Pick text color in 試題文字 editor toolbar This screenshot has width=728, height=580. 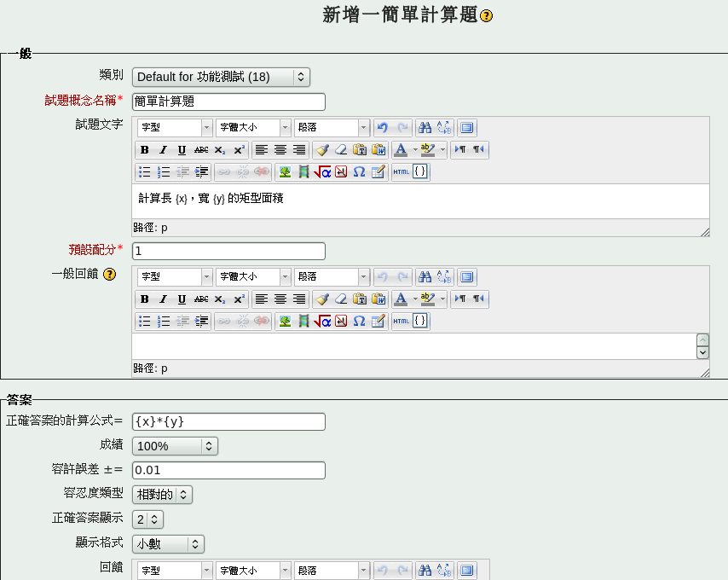tap(401, 150)
